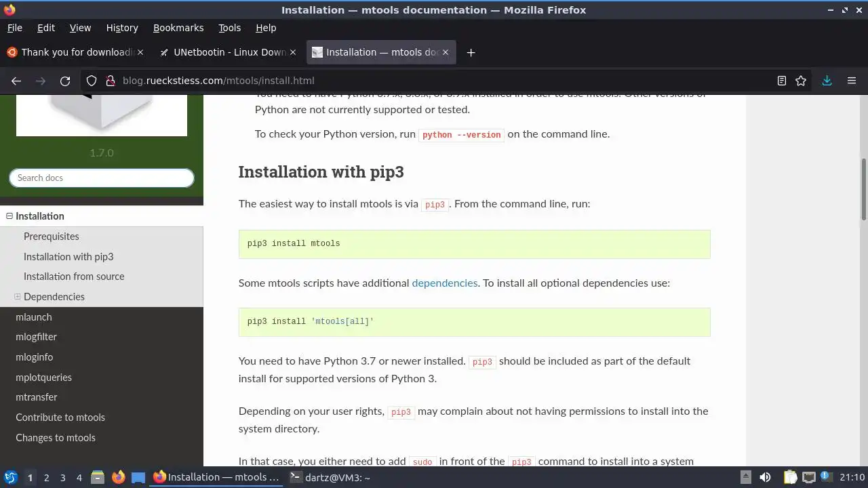Open the Help menu

pyautogui.click(x=266, y=28)
